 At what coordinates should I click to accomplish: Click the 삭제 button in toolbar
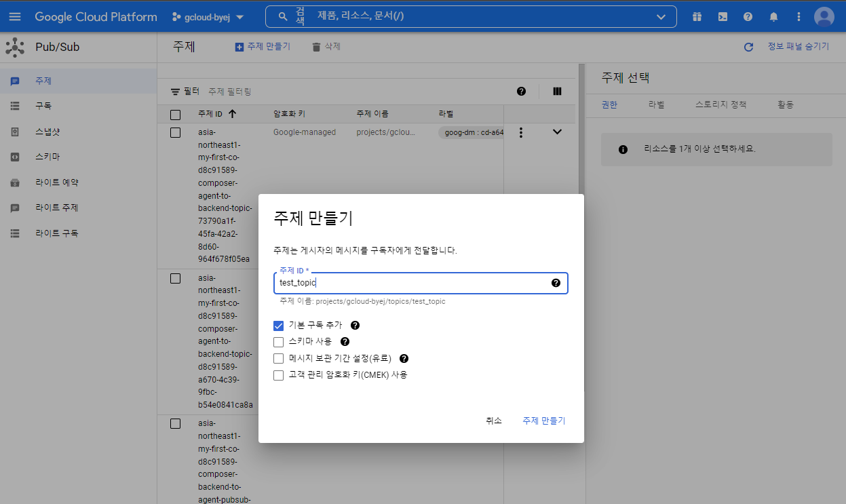click(x=326, y=47)
